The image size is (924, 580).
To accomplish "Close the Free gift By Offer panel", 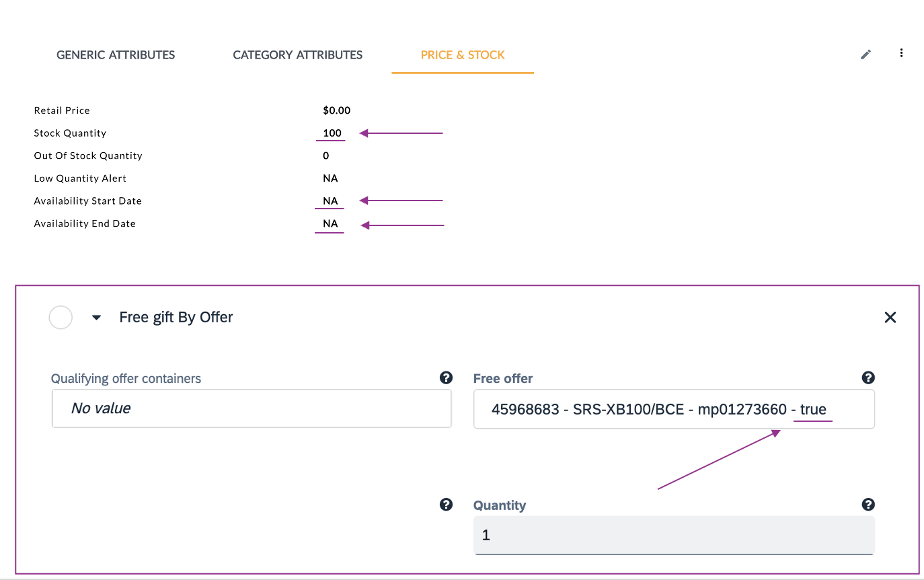I will pos(890,318).
